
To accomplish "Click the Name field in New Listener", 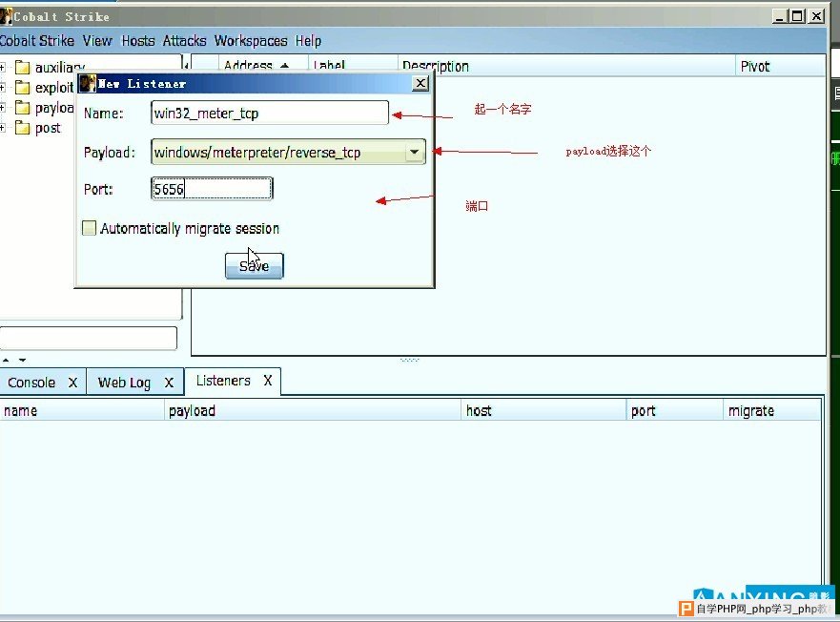I will point(270,114).
